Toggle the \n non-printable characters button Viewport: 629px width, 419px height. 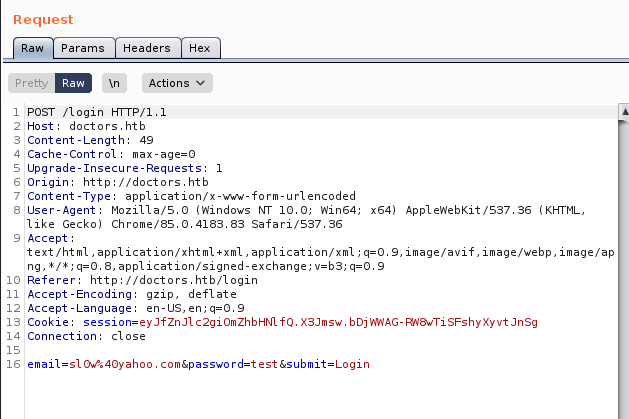click(116, 83)
